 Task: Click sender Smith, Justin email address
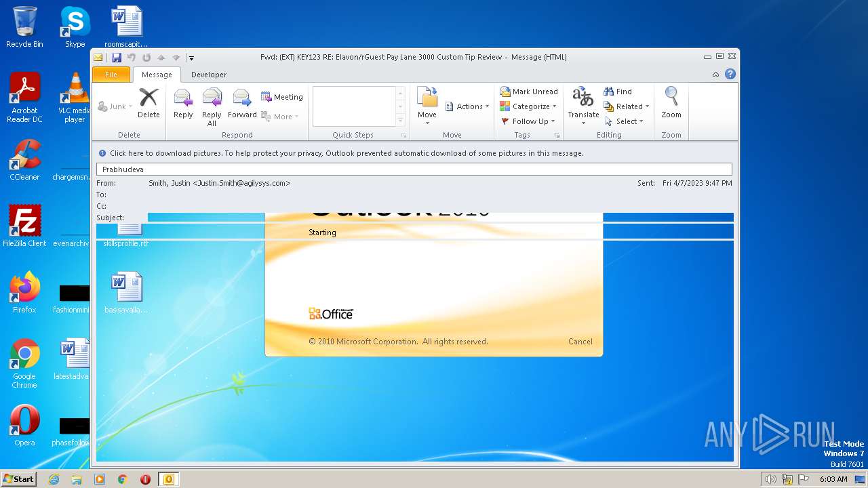[x=220, y=183]
